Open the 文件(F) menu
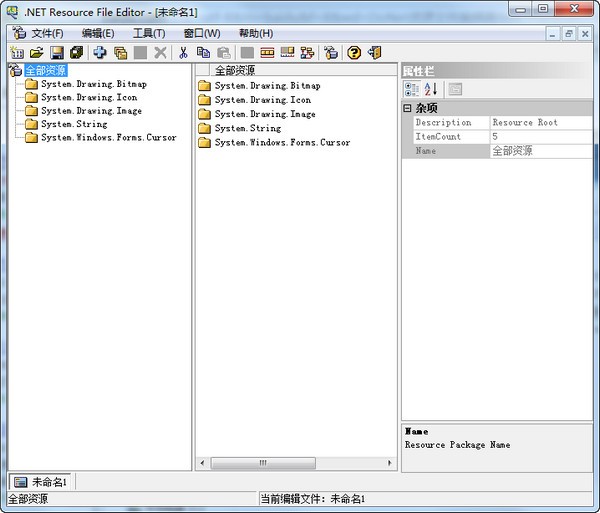The image size is (600, 513). (x=47, y=34)
